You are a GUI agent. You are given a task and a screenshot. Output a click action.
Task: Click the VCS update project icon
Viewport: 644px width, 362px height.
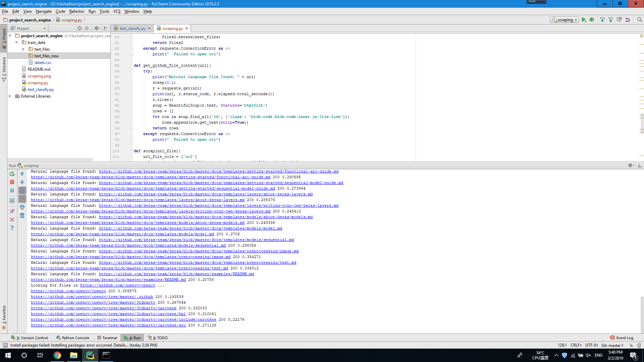tap(602, 20)
